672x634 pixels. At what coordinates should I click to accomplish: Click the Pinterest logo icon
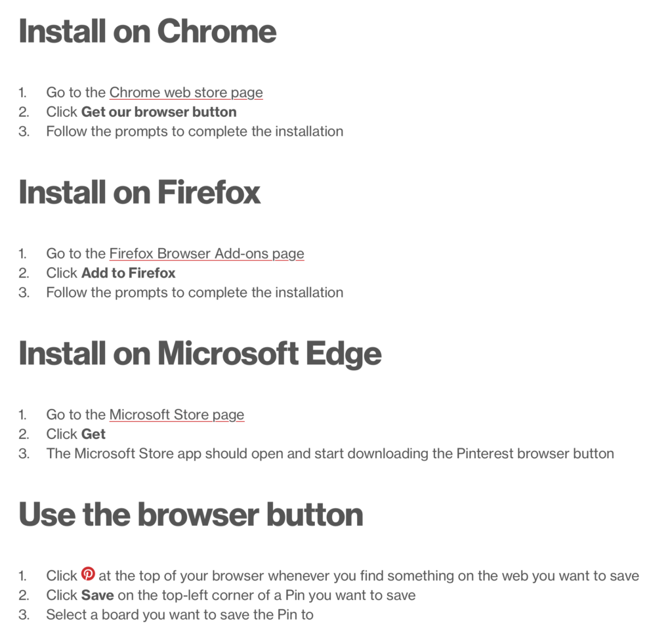coord(88,574)
